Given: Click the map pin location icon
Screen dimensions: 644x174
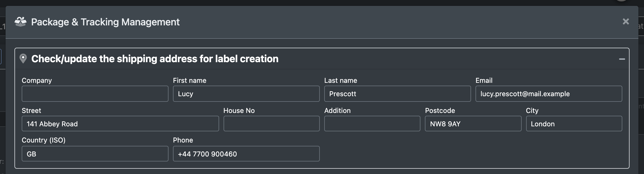Looking at the screenshot, I should coord(23,59).
